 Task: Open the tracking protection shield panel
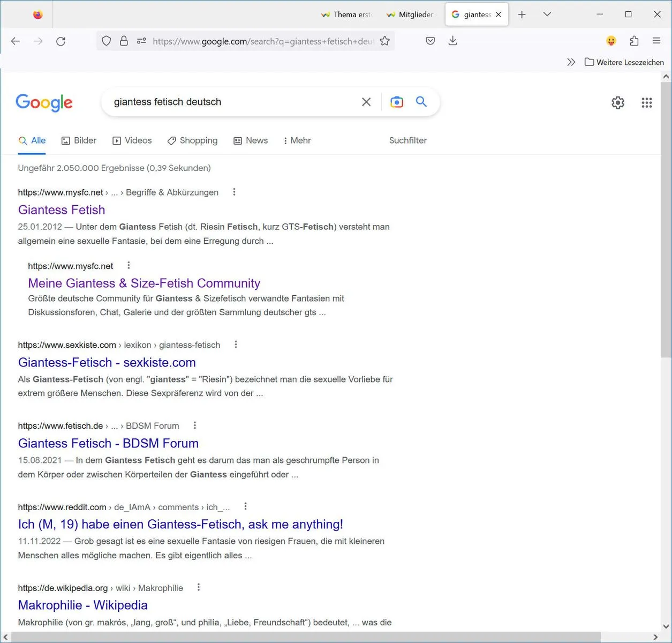click(107, 41)
